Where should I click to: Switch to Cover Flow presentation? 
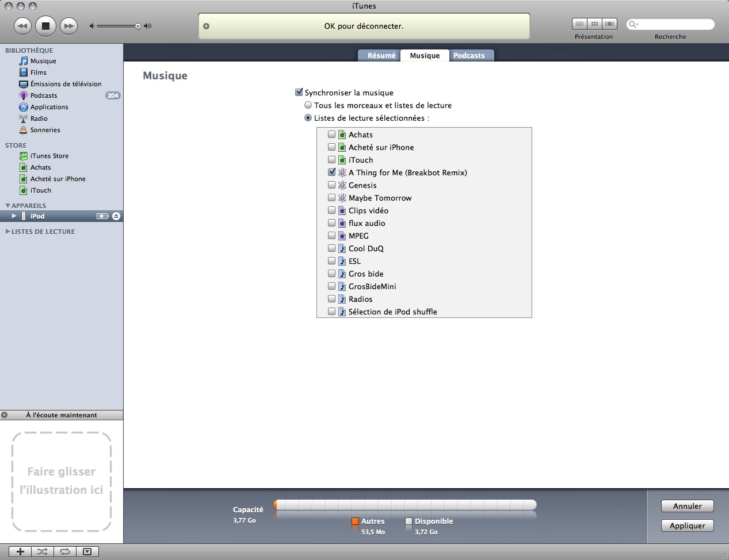609,24
